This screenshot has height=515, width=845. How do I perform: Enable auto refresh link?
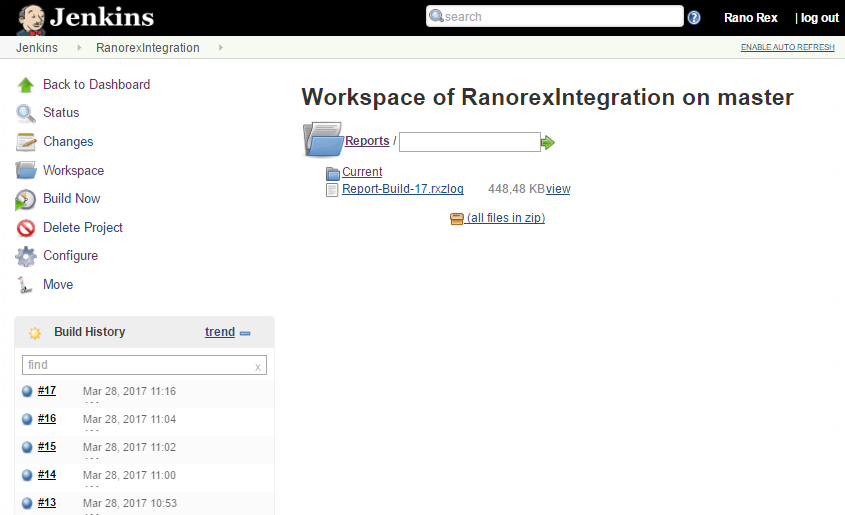[x=787, y=47]
